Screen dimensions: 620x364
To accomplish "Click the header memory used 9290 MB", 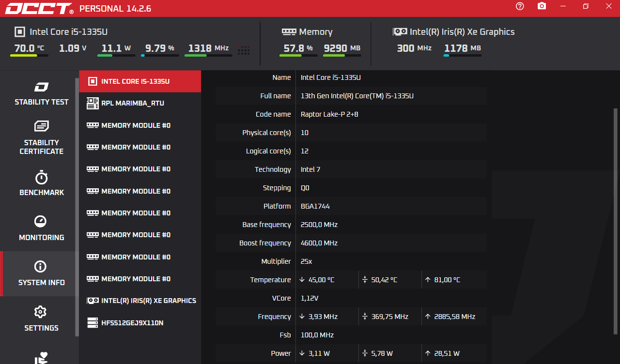I will [x=342, y=48].
